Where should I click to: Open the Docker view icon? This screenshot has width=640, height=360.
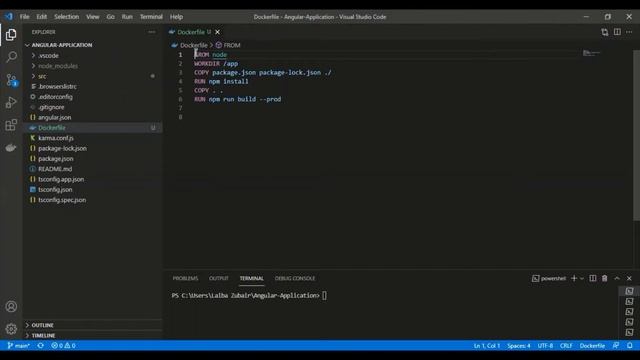(x=11, y=148)
